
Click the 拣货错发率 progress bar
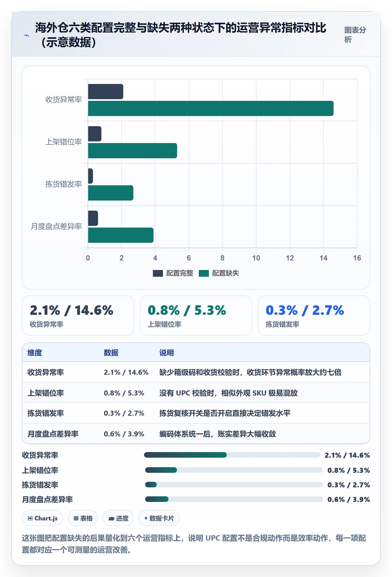234,485
